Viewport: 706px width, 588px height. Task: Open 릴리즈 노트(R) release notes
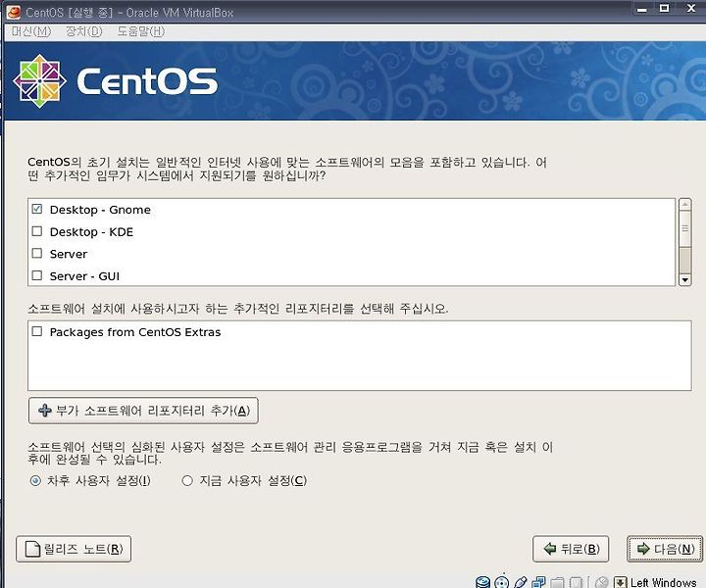(x=74, y=549)
